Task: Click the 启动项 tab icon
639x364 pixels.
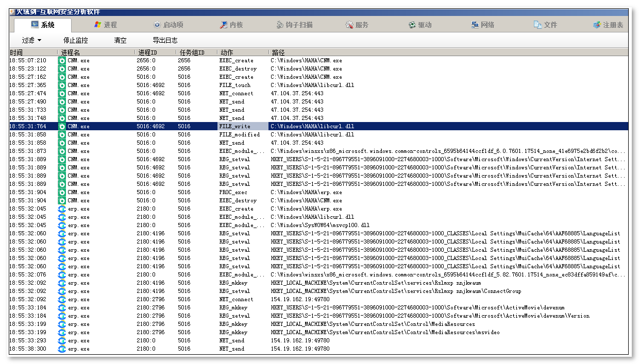Action: coord(157,25)
